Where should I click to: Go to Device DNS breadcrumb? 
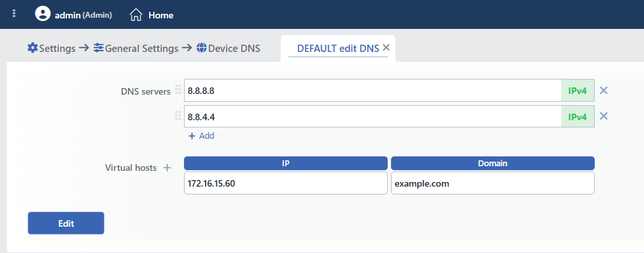(x=234, y=49)
